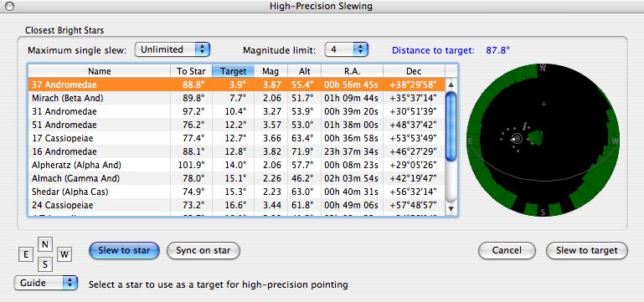
Task: Select the 51 Andromedae row
Action: point(236,125)
